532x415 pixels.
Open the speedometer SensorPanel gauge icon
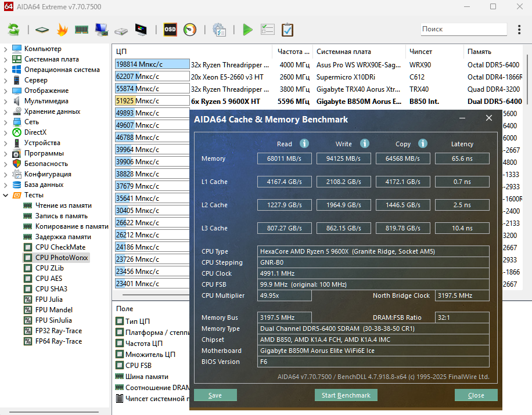(x=189, y=29)
